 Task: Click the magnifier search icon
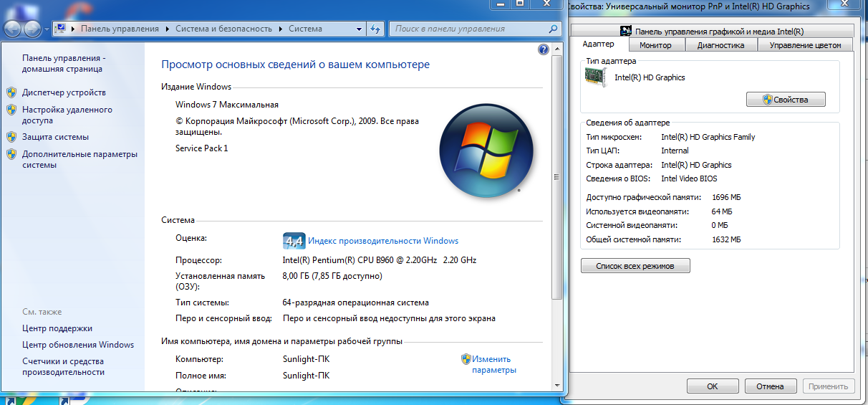tap(552, 29)
